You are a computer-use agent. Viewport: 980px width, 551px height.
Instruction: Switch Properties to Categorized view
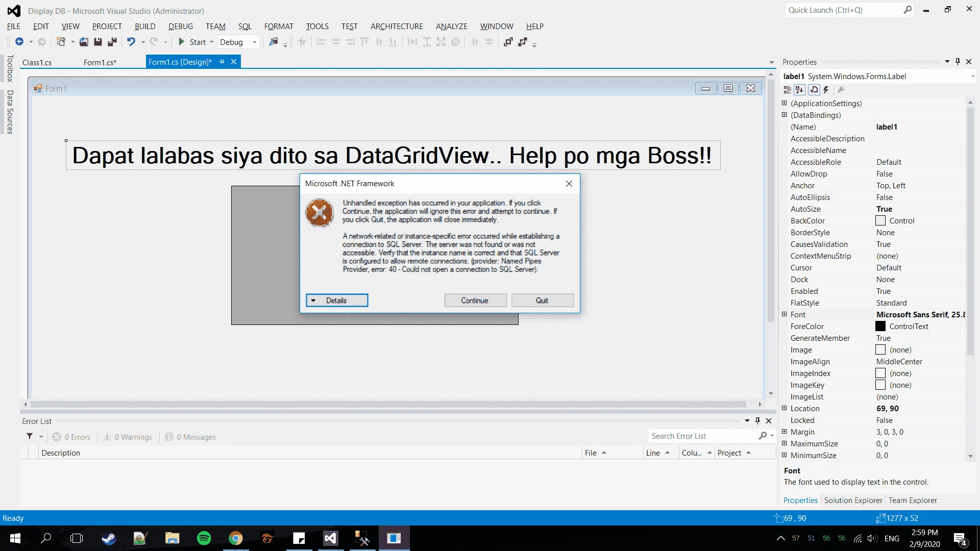point(788,90)
